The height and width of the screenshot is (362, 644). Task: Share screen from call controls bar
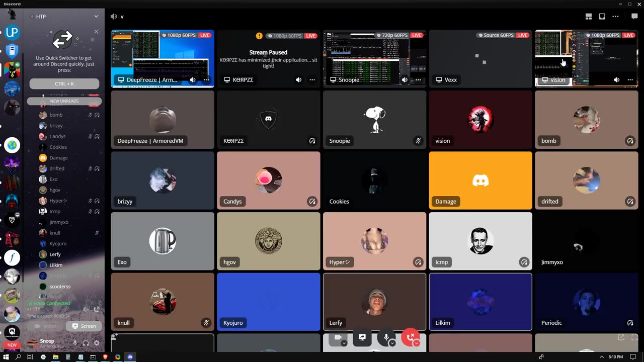(362, 337)
